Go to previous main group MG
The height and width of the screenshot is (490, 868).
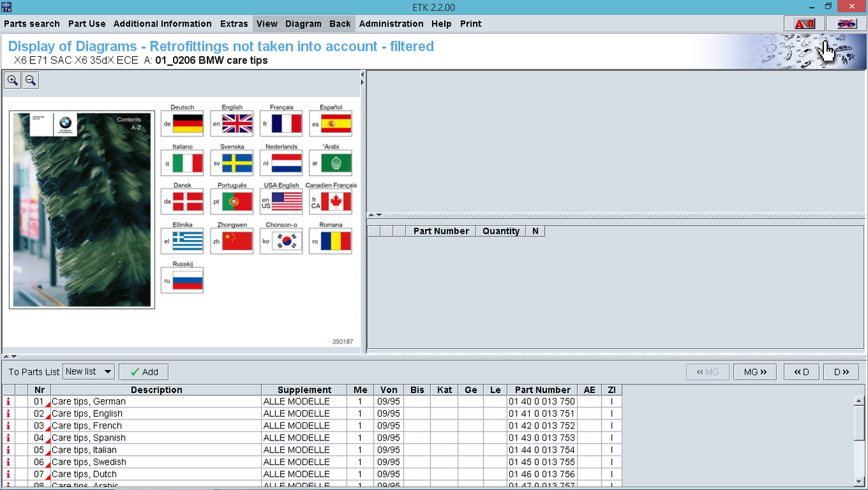click(708, 372)
